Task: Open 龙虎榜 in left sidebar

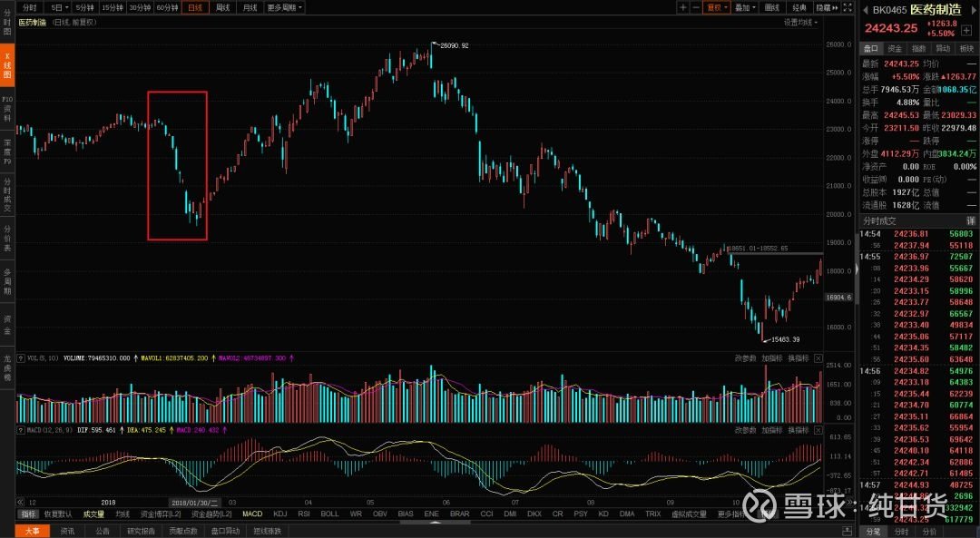Action: [x=7, y=368]
